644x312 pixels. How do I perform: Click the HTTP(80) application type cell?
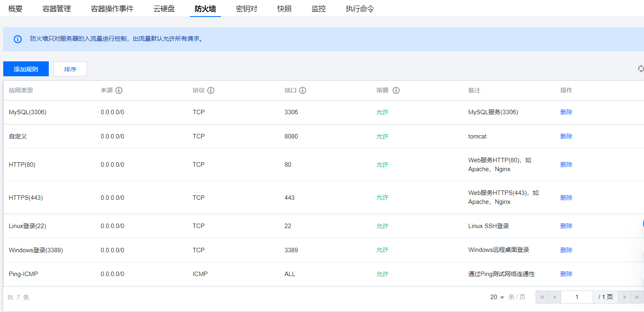(22, 165)
